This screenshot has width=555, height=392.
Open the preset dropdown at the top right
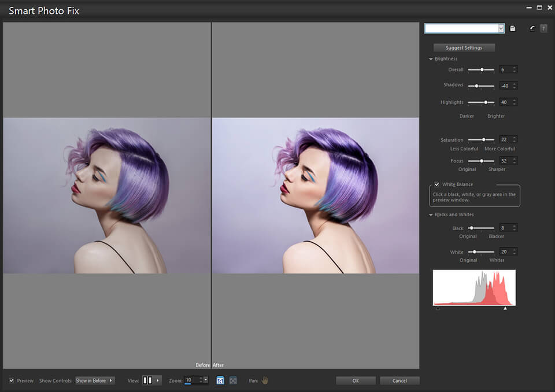pyautogui.click(x=501, y=28)
